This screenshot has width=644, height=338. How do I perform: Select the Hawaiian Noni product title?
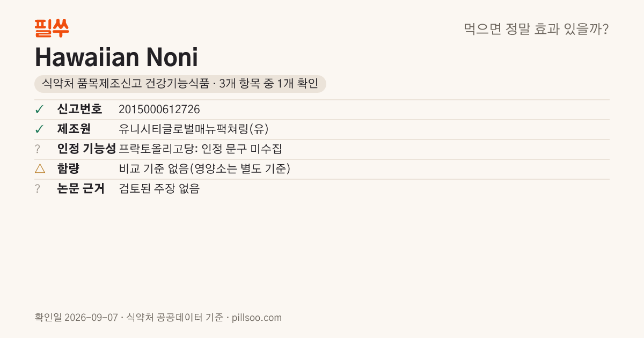tap(116, 57)
